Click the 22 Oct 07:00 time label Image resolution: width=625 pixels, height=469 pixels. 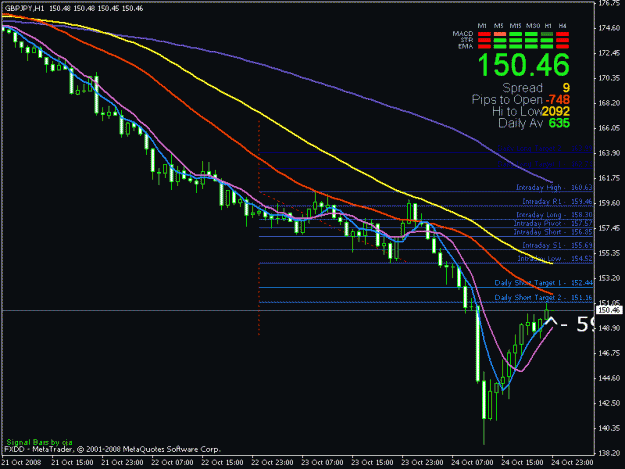[172, 463]
